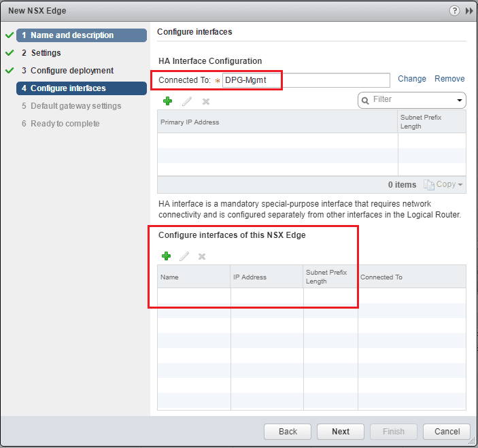Screen dimensions: 478x448
Task: Add a new HA interface IP address
Action: (x=167, y=101)
